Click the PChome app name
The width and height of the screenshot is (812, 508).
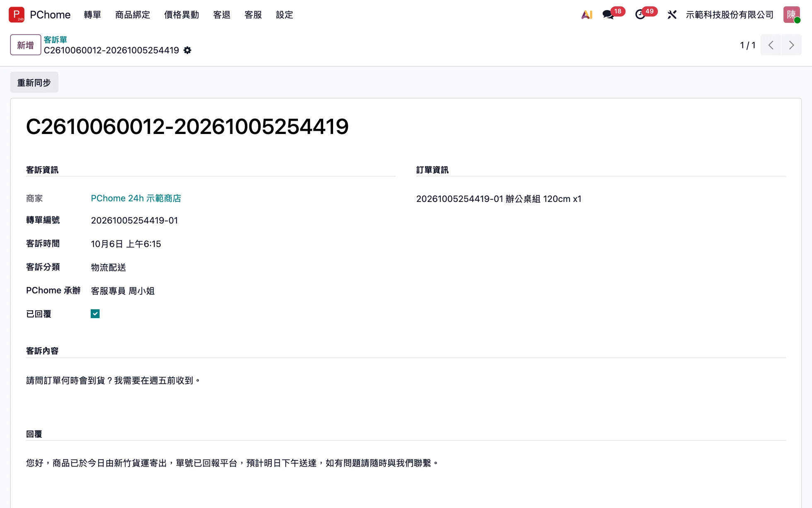tap(50, 15)
